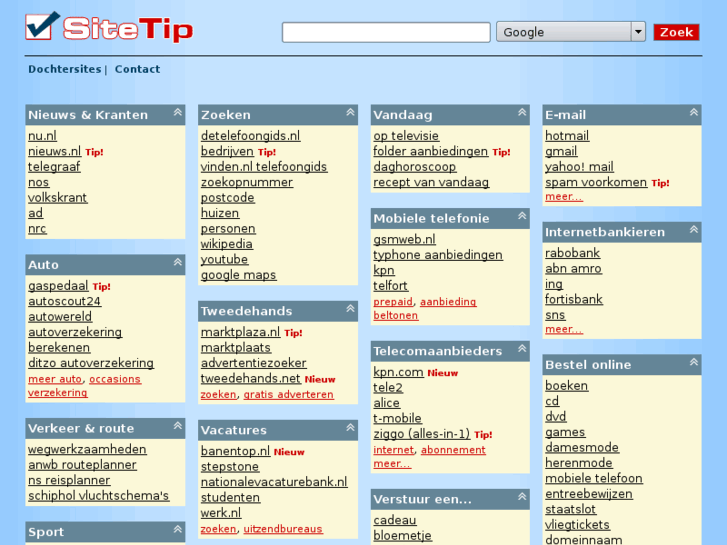The height and width of the screenshot is (545, 727).
Task: Collapse the Mobiele telefonie section
Action: (x=522, y=216)
